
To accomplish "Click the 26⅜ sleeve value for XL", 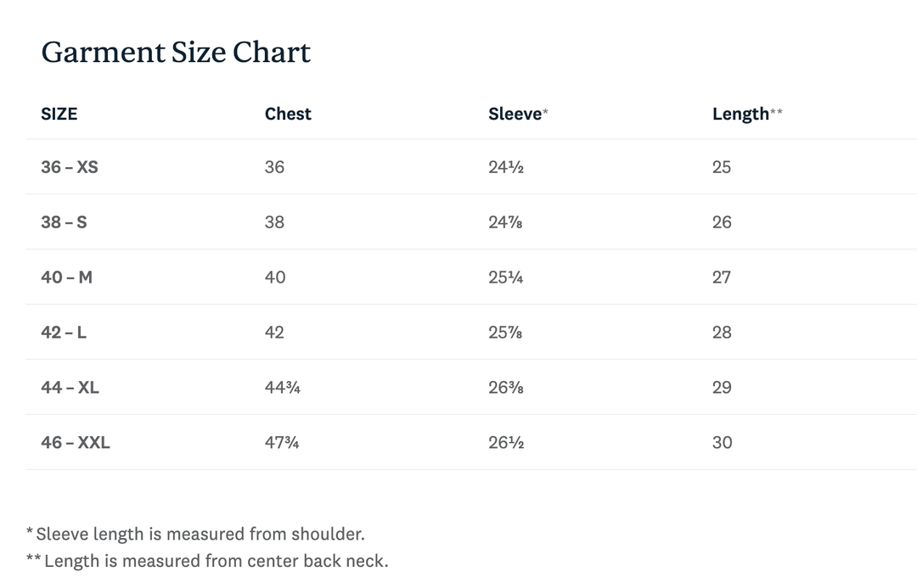I will point(506,388).
